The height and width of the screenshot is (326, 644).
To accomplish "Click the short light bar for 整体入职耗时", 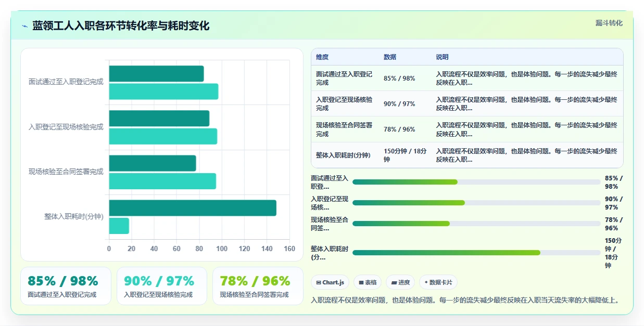I will (x=119, y=226).
